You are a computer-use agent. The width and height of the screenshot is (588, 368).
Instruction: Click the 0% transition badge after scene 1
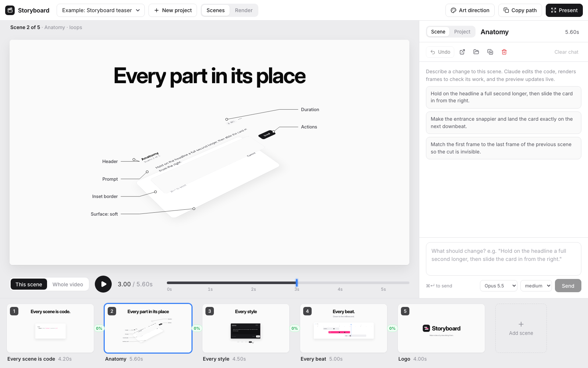coord(99,328)
